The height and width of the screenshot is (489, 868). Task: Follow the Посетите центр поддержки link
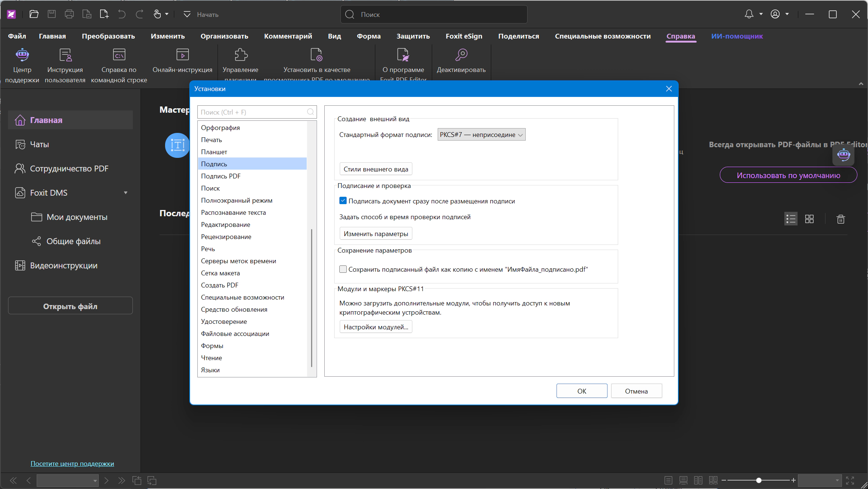[72, 464]
